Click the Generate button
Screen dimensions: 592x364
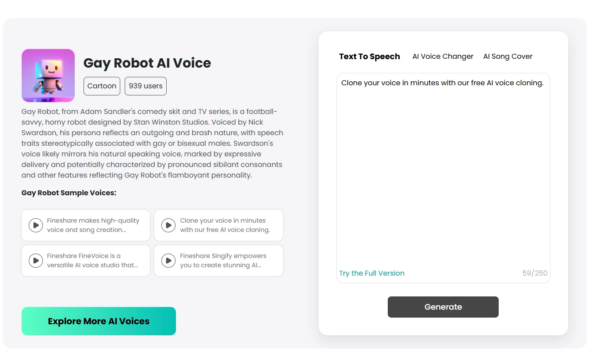(443, 307)
